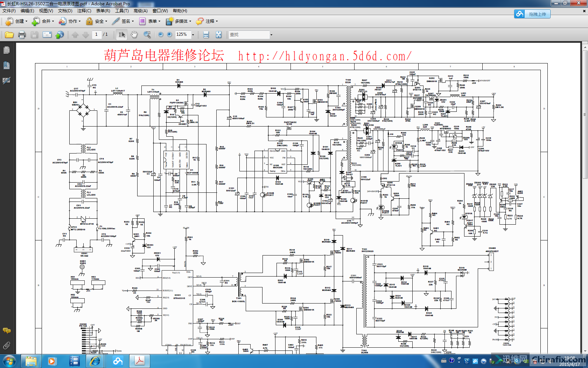Click the 表单 (Forms) icon
The image size is (588, 368).
142,21
